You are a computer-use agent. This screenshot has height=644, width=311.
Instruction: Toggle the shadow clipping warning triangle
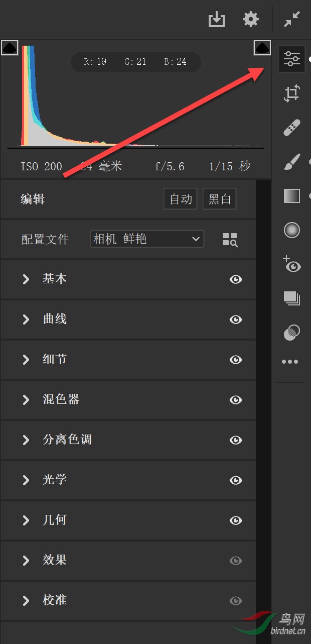click(x=10, y=48)
